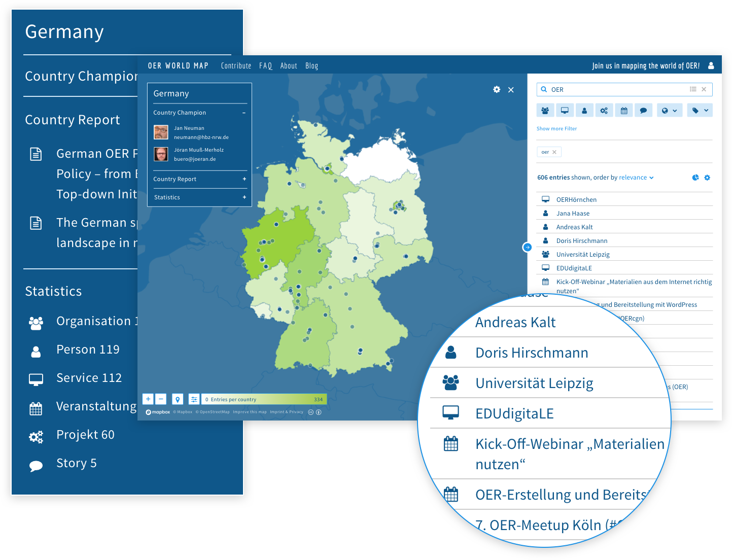Click the OER WORLD MAP header title
The image size is (732, 560).
[x=178, y=65]
